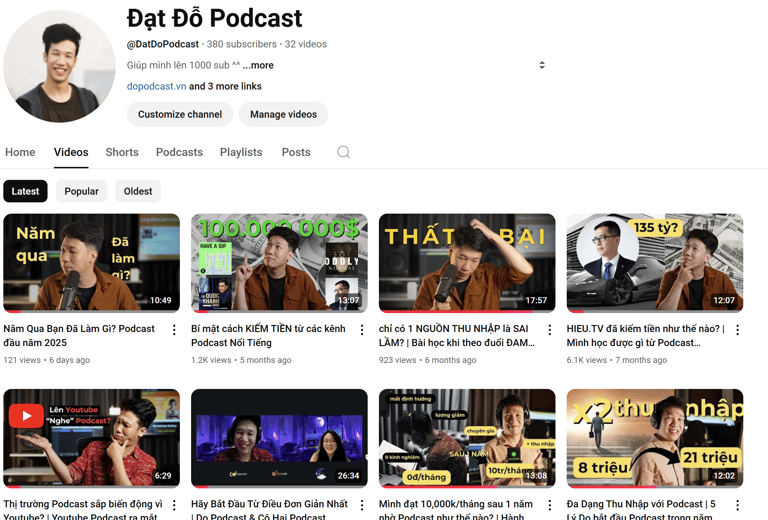Open 'Bí mật cách KIẾM TIỀN' video title

[268, 335]
